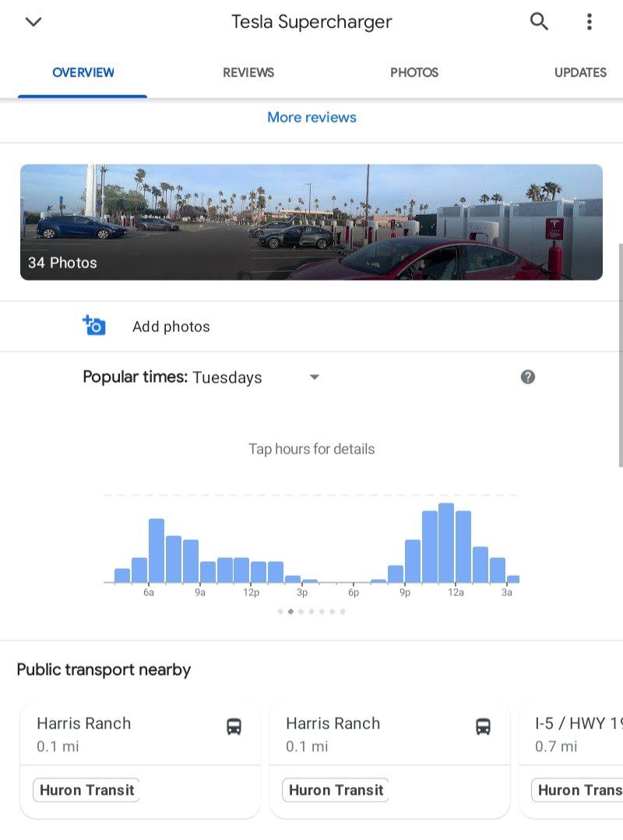Expand the Tuesdays day dropdown arrow
The image size is (623, 840).
coord(315,377)
